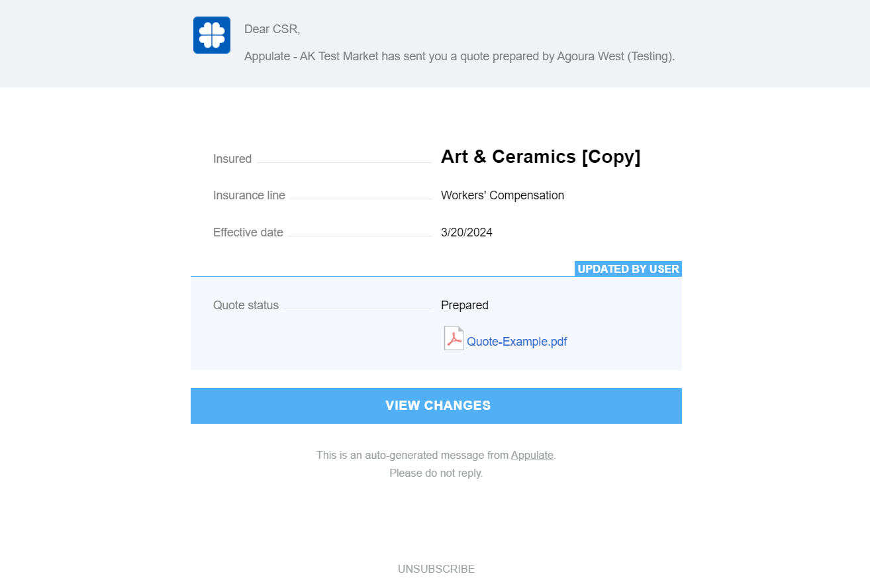
Task: Click the Insurance line field label
Action: pos(249,195)
